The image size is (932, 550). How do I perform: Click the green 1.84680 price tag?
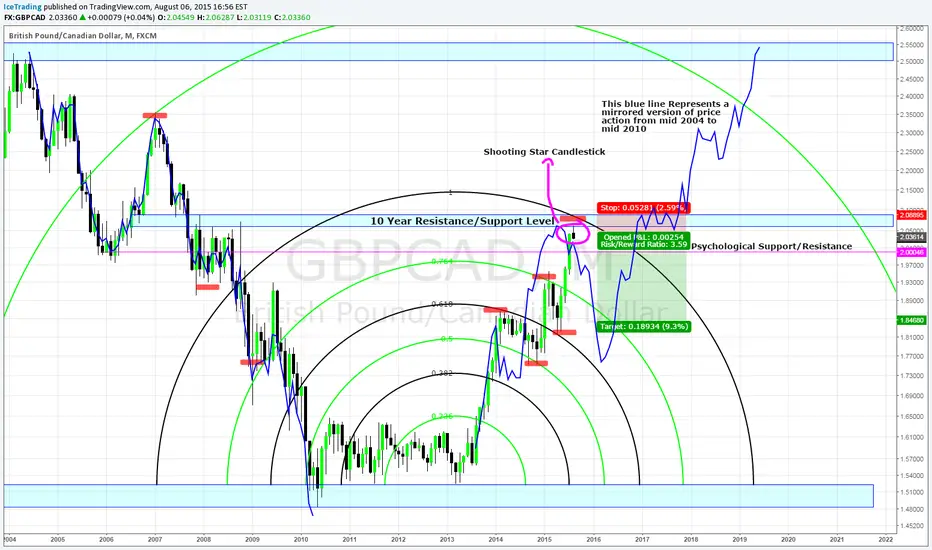pos(912,320)
